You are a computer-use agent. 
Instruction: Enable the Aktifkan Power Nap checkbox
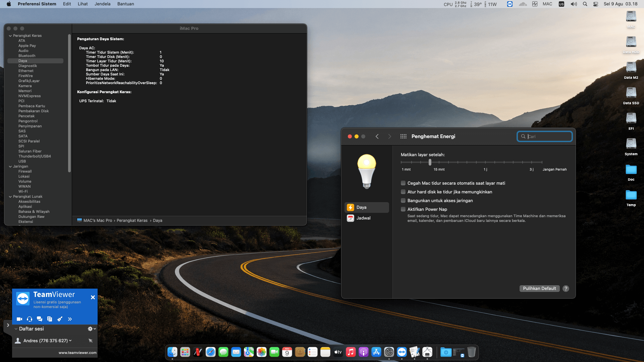403,209
